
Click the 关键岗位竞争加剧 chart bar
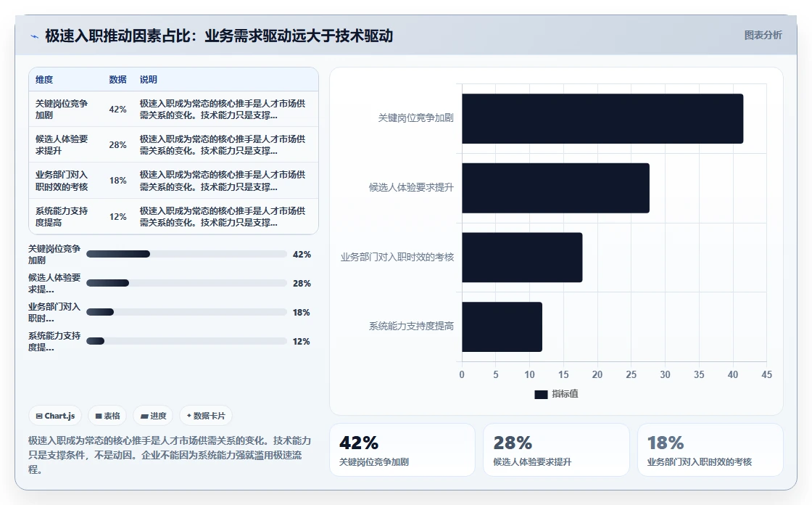(x=602, y=119)
